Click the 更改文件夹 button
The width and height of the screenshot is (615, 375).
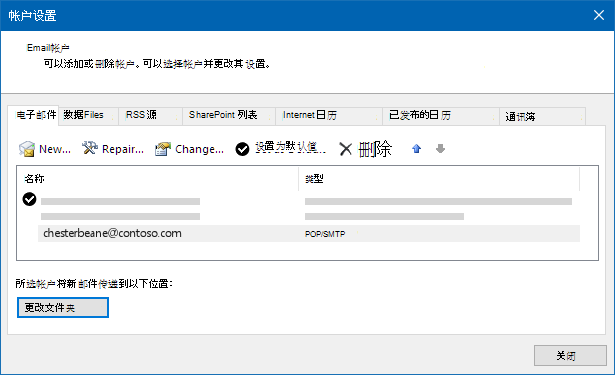click(63, 308)
